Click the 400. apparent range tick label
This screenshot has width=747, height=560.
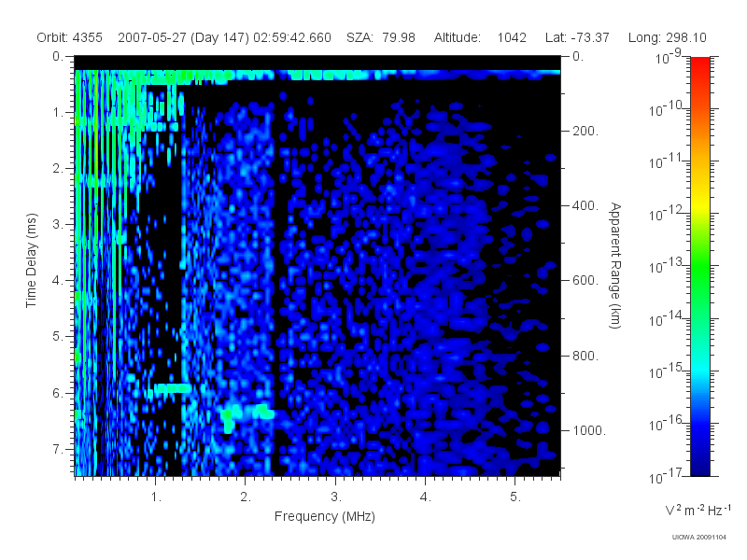click(585, 205)
